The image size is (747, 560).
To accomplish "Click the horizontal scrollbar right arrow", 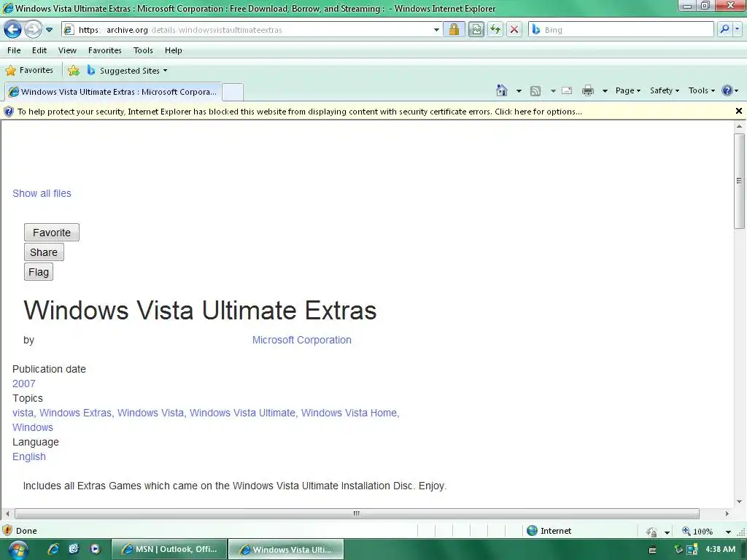I will coord(727,514).
